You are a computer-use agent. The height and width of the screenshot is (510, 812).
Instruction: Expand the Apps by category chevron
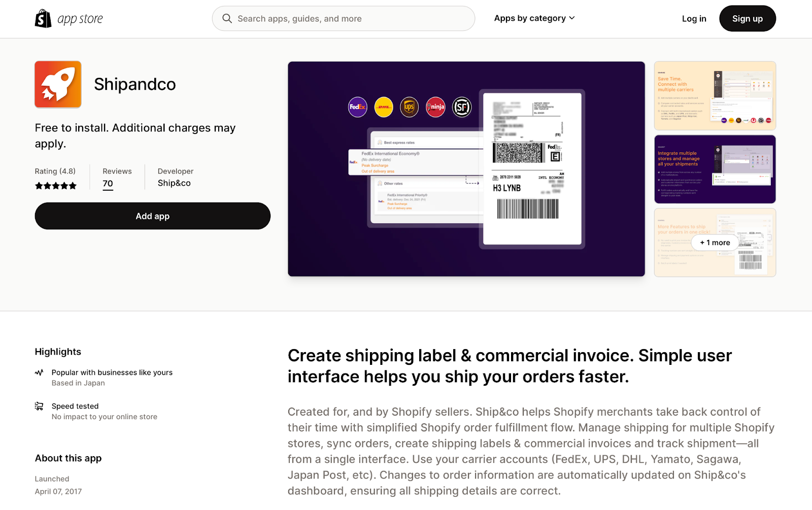[572, 18]
